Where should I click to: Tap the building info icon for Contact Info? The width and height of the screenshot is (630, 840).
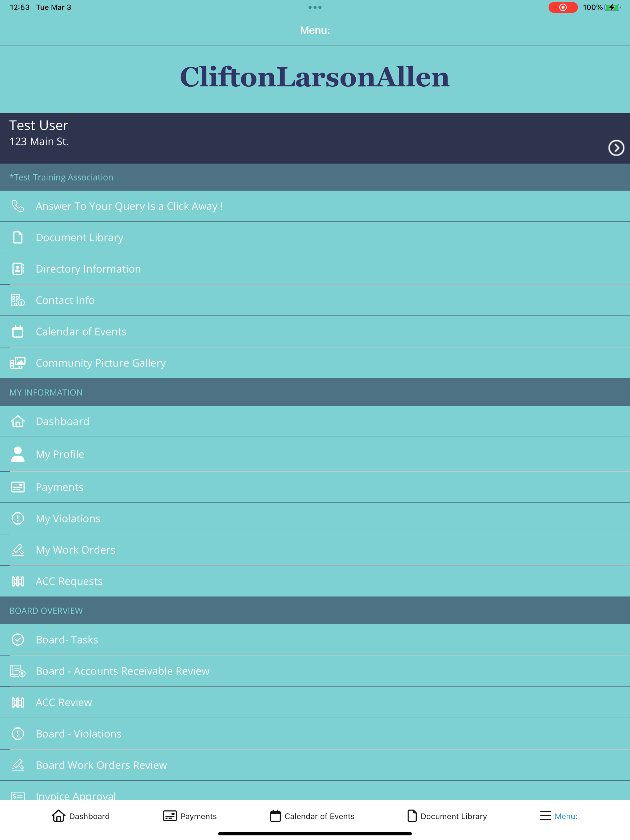pos(18,300)
